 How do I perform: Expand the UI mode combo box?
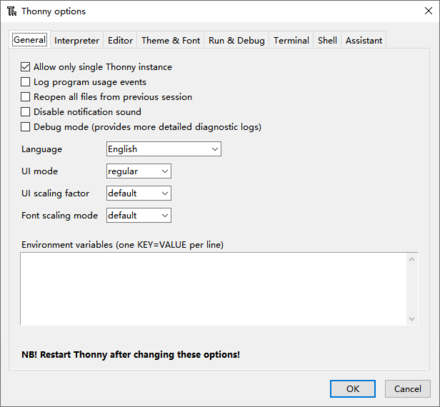139,171
